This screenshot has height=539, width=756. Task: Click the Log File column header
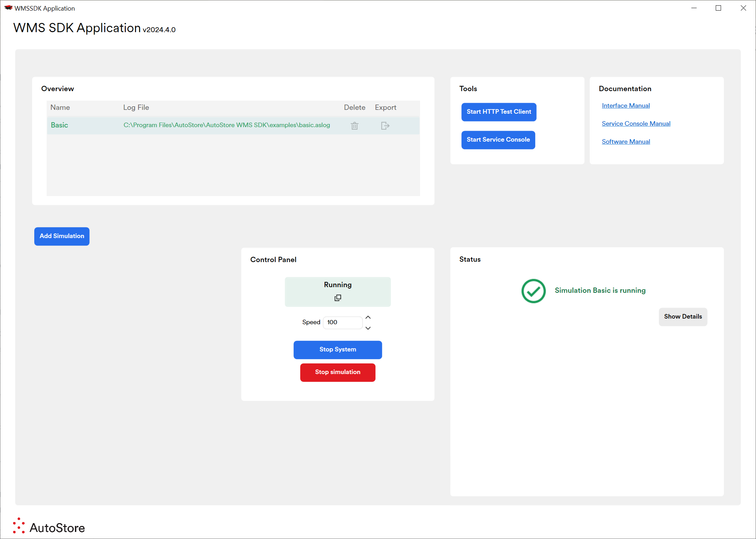(136, 107)
